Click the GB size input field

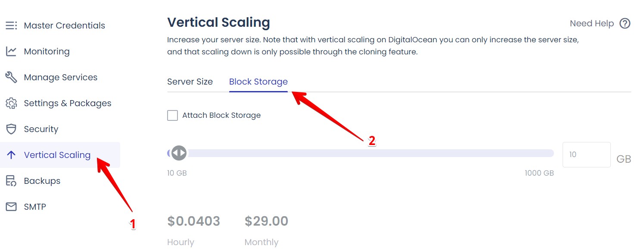click(586, 154)
